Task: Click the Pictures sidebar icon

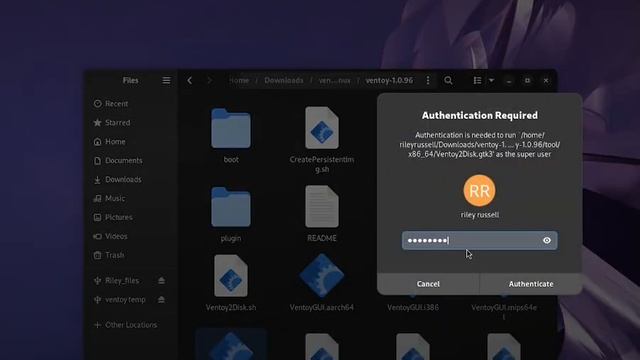Action: pyautogui.click(x=98, y=217)
